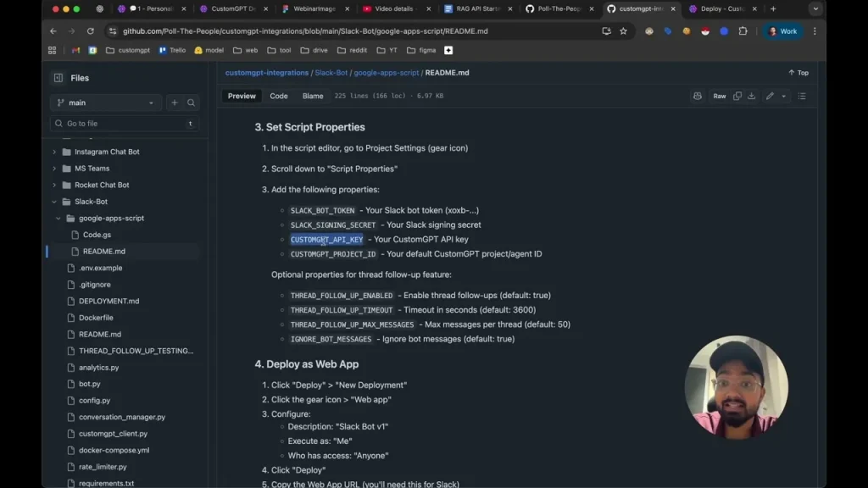Open the Copilot icon near Raw
Image resolution: width=868 pixels, height=488 pixels.
(x=697, y=96)
